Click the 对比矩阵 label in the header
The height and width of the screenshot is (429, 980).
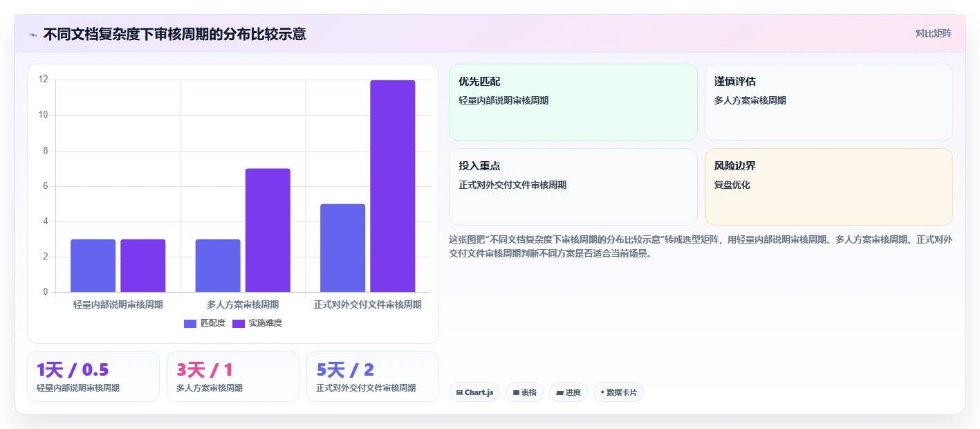(933, 33)
